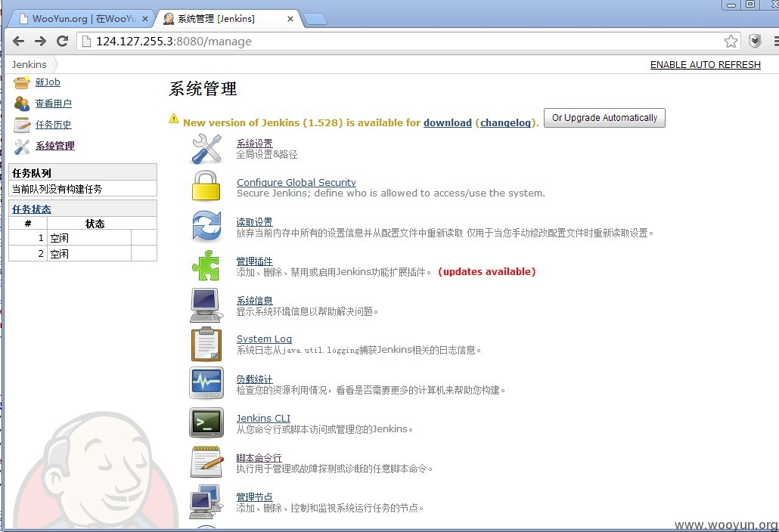This screenshot has height=532, width=779.
Task: Open the changelog link
Action: coord(505,122)
